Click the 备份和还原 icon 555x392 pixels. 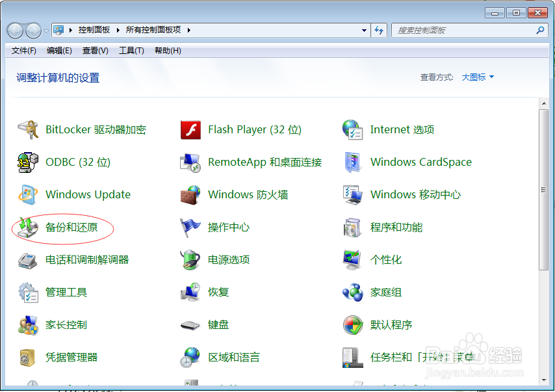[28, 228]
